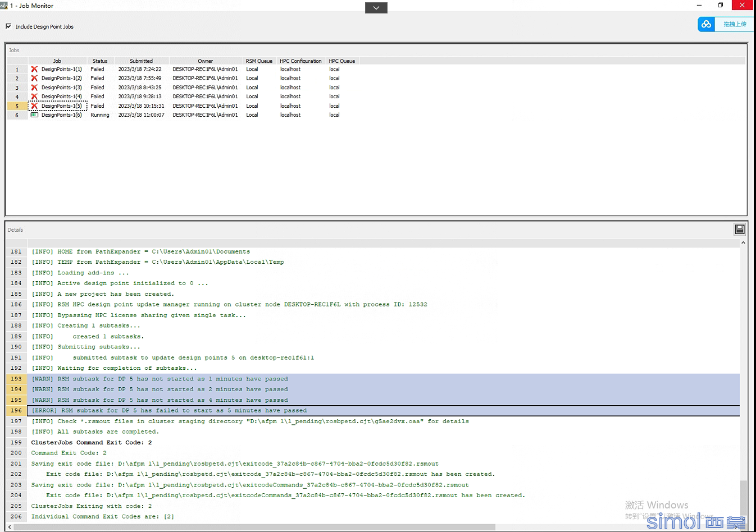Select log line 193 WARN entry
The image size is (756, 532).
coord(383,379)
